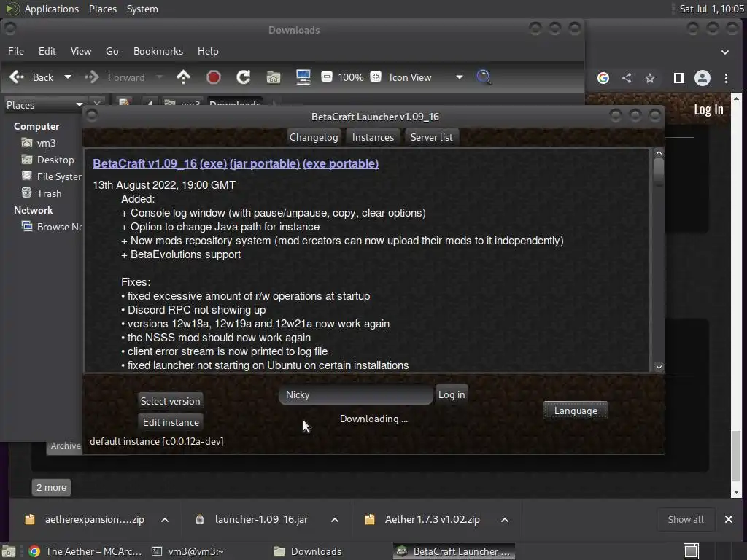Screen dimensions: 747x560
Task: Open launcher-1.09_16.jar download options chevron
Action: coord(335,519)
